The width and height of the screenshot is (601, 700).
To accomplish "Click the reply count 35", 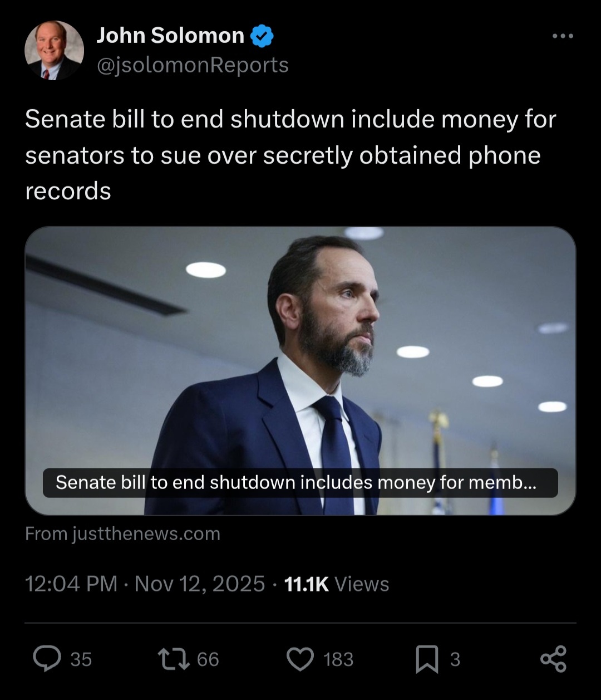I will click(81, 659).
